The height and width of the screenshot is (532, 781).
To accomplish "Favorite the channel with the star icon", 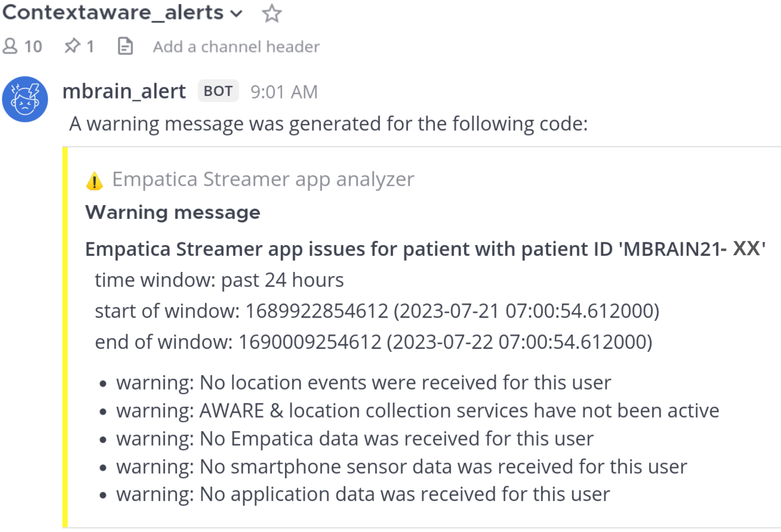I will [272, 13].
